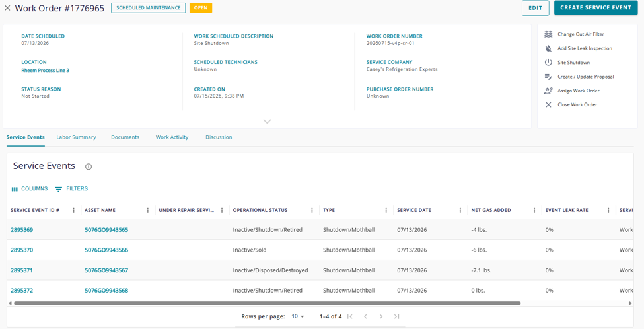This screenshot has width=644, height=329.
Task: Click Add Site Leak Inspection action text
Action: [585, 48]
